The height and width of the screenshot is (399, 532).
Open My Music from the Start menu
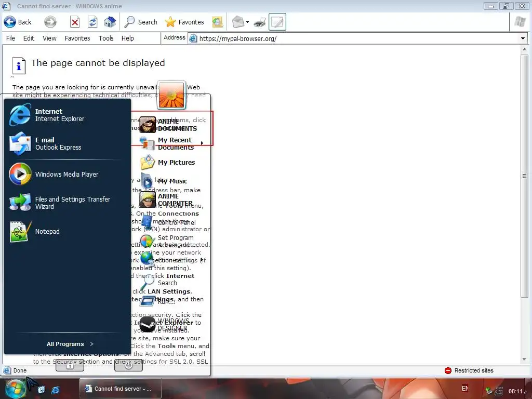click(171, 181)
